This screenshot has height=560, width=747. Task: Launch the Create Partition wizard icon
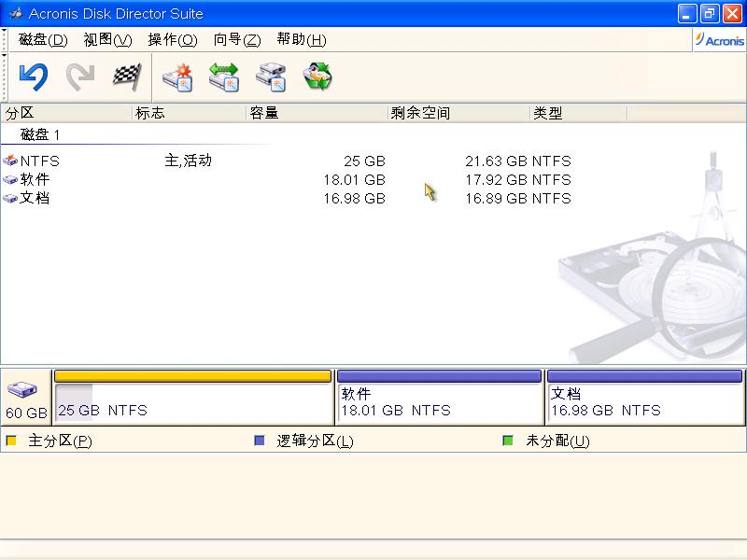coord(177,77)
